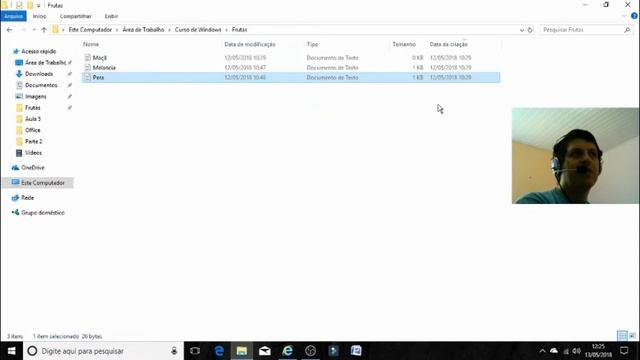Open Downloads in the sidebar
Screen dimensions: 640x360
pyautogui.click(x=39, y=74)
